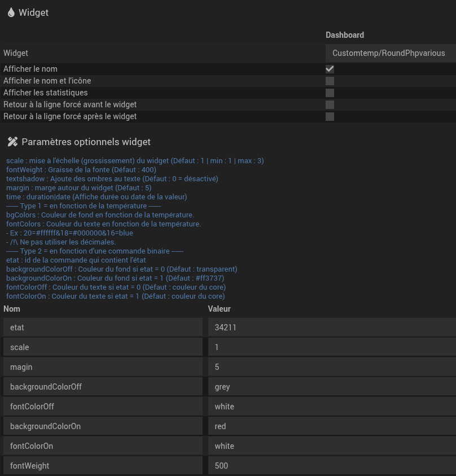Click the fontColorOn name field
The height and width of the screenshot is (476, 456).
pyautogui.click(x=103, y=446)
